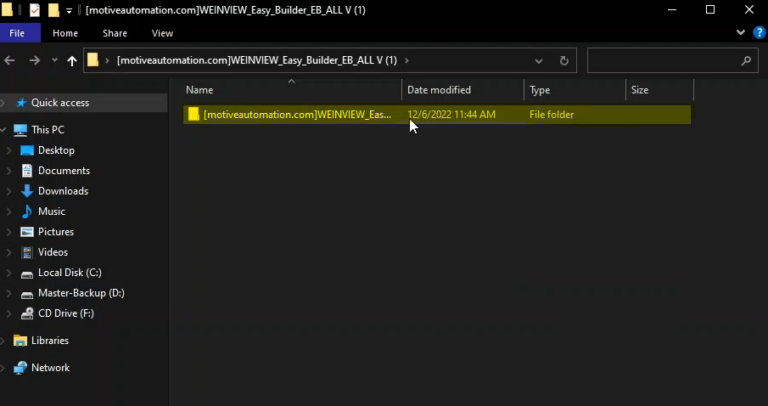Screen dimensions: 768x406
Task: Open the recent locations dropdown arrow
Action: (x=54, y=60)
